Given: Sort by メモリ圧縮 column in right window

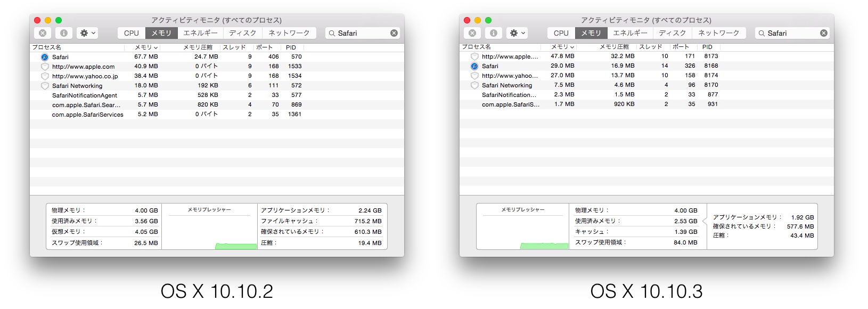Looking at the screenshot, I should click(607, 47).
